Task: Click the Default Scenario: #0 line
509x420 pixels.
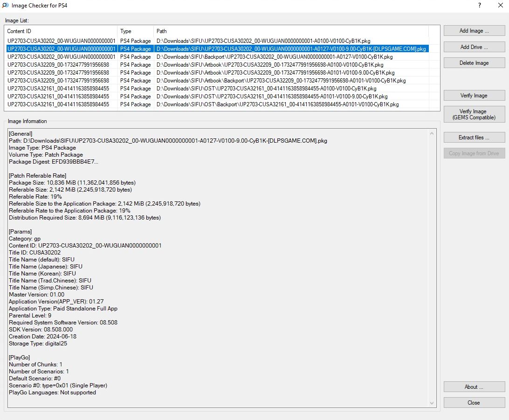Action: point(34,379)
